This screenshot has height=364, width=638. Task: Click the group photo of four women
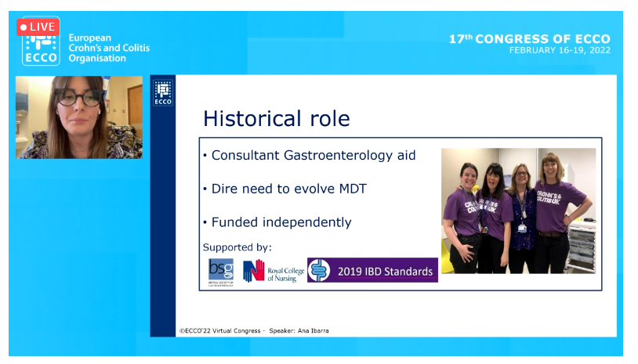(x=518, y=211)
